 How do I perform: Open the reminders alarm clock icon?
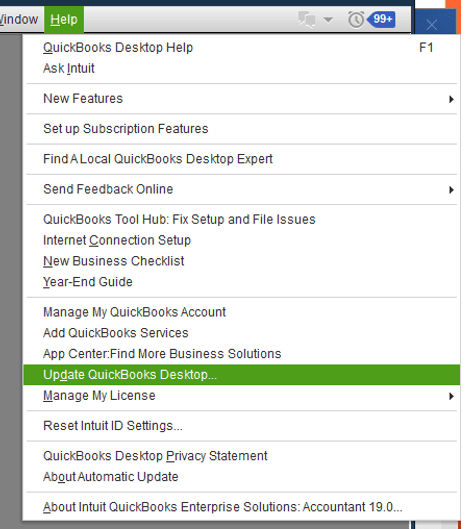tap(356, 20)
